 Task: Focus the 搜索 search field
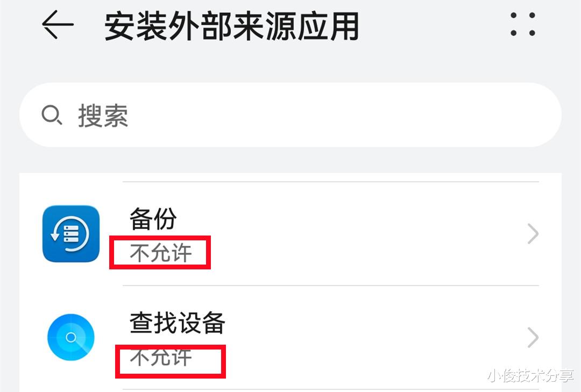(x=290, y=115)
